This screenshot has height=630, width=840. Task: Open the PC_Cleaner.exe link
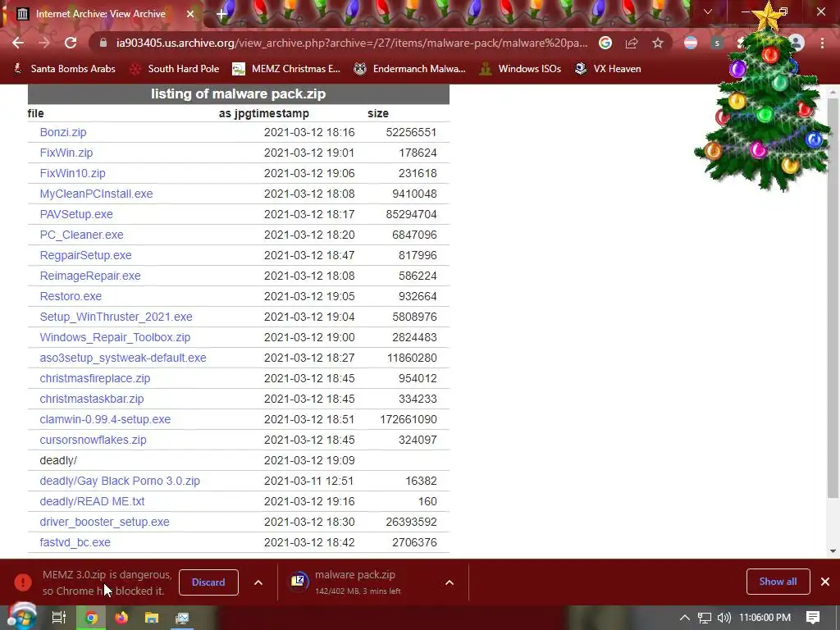pos(81,235)
